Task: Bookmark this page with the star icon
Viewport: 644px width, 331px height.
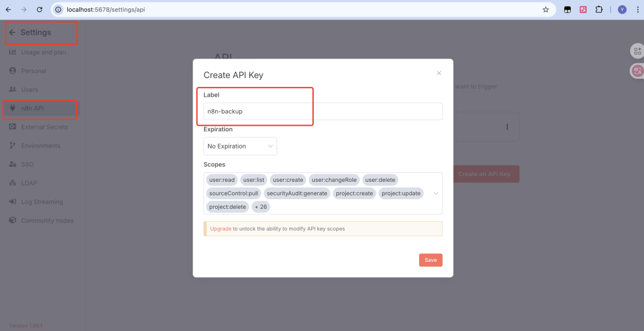Action: (x=546, y=10)
